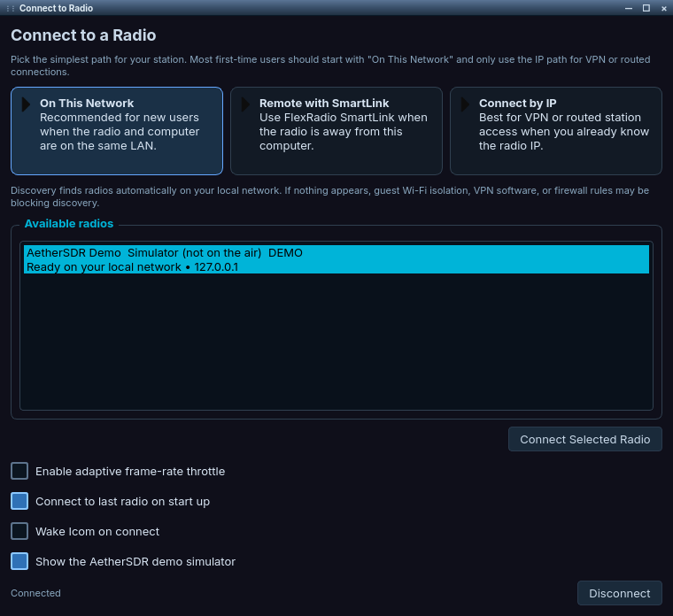Enable adaptive frame-rate throttle checkbox

tap(19, 471)
